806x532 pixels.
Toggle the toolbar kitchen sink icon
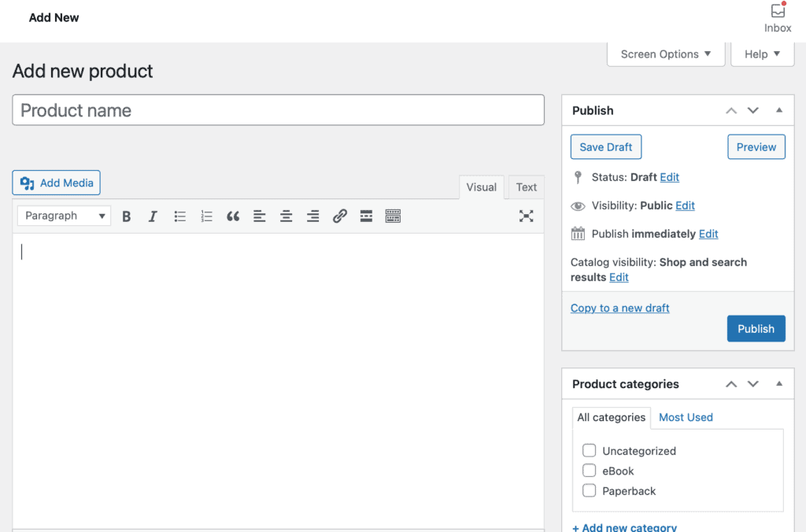pyautogui.click(x=393, y=216)
